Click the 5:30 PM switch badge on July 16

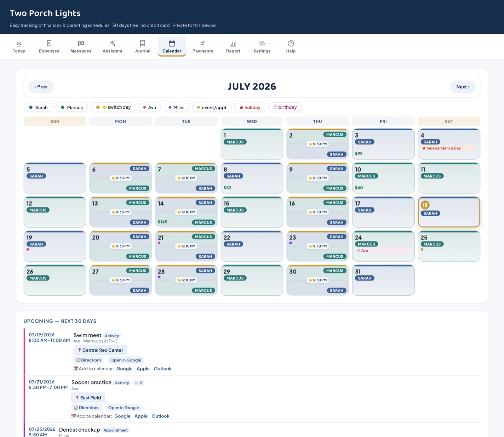tap(318, 212)
